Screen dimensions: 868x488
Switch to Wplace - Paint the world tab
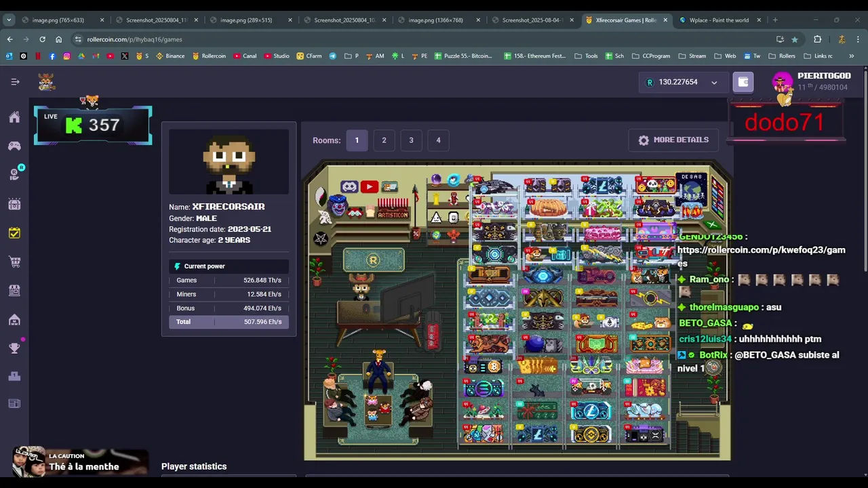click(x=720, y=20)
